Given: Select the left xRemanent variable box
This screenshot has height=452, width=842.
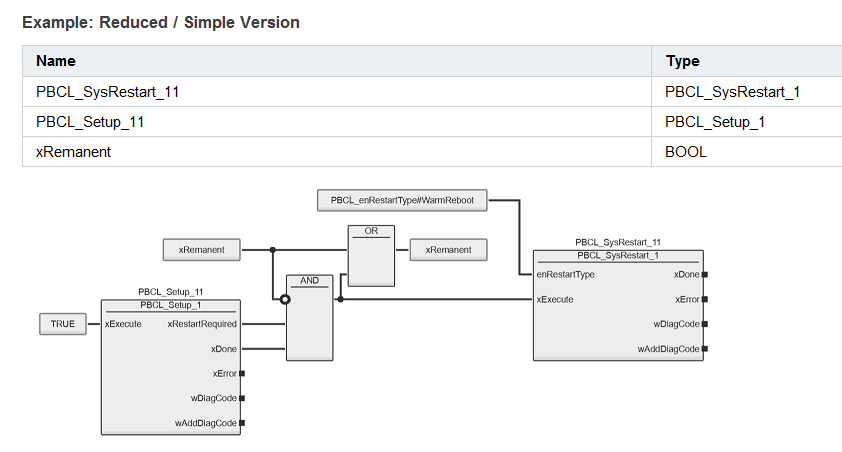Looking at the screenshot, I should pos(201,250).
